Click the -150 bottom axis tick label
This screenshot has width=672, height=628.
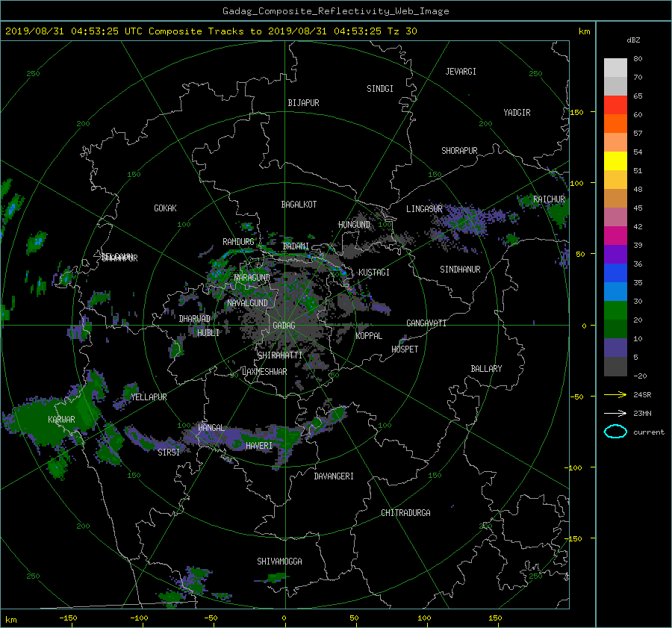(68, 618)
